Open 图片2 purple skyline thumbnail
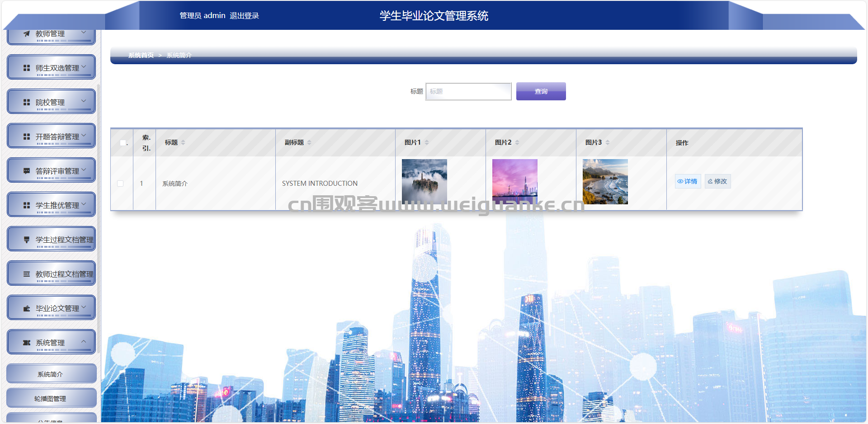868x424 pixels. click(515, 182)
